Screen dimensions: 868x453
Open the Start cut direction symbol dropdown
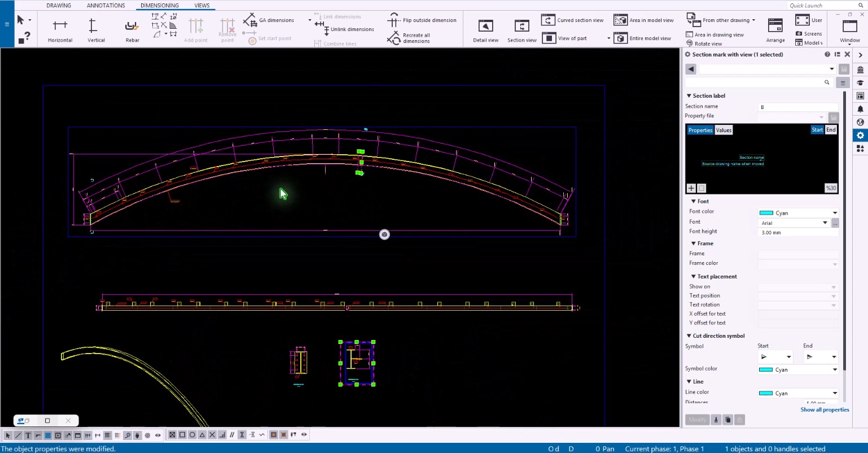click(x=775, y=357)
